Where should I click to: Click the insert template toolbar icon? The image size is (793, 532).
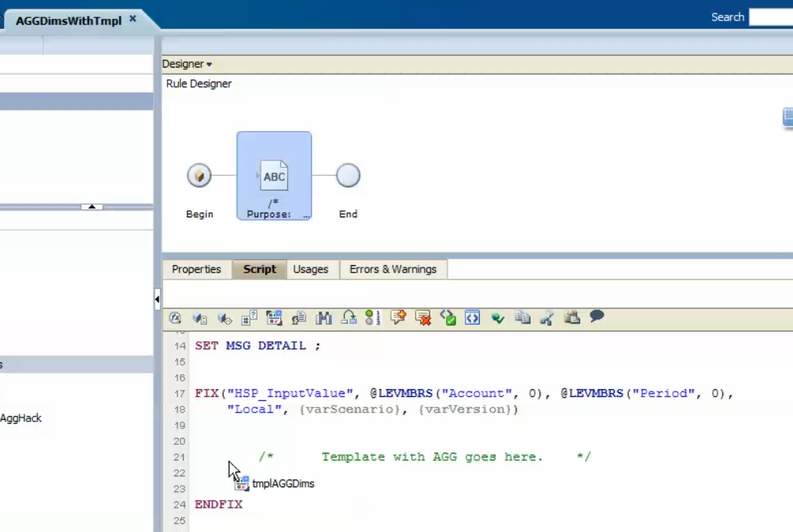pos(274,318)
